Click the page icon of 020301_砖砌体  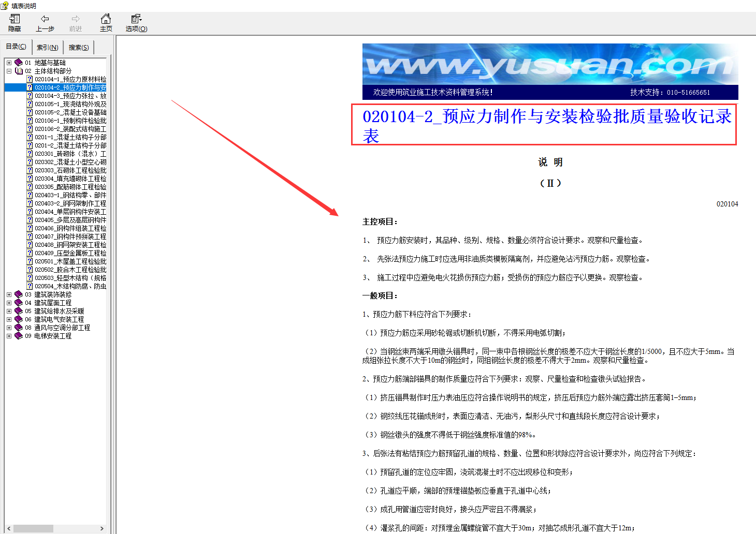[x=30, y=154]
